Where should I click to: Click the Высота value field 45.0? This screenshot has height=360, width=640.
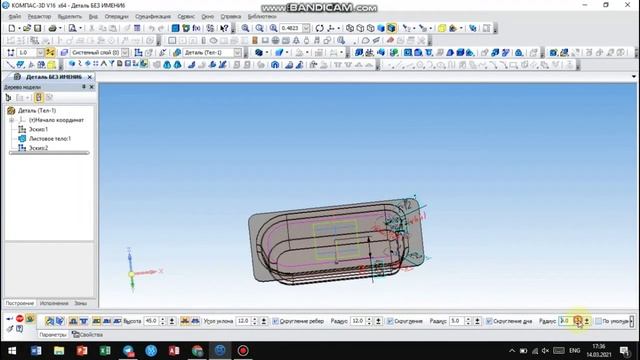(151, 321)
